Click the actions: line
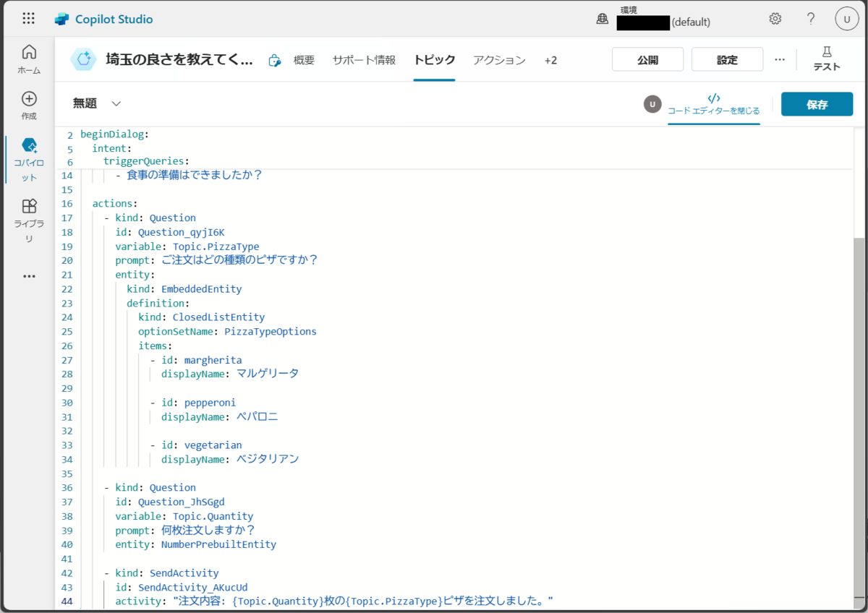 point(114,204)
